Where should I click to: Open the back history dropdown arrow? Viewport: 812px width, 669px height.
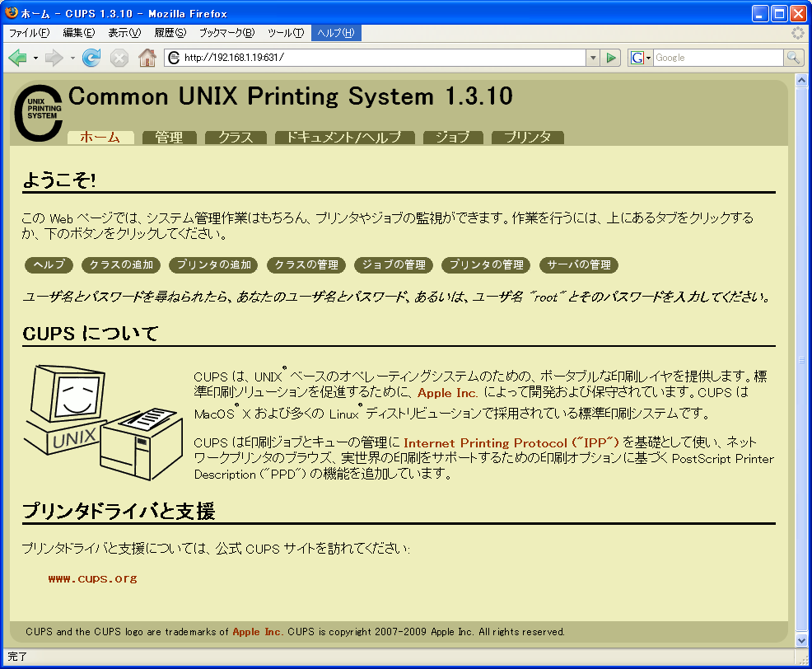tap(35, 58)
